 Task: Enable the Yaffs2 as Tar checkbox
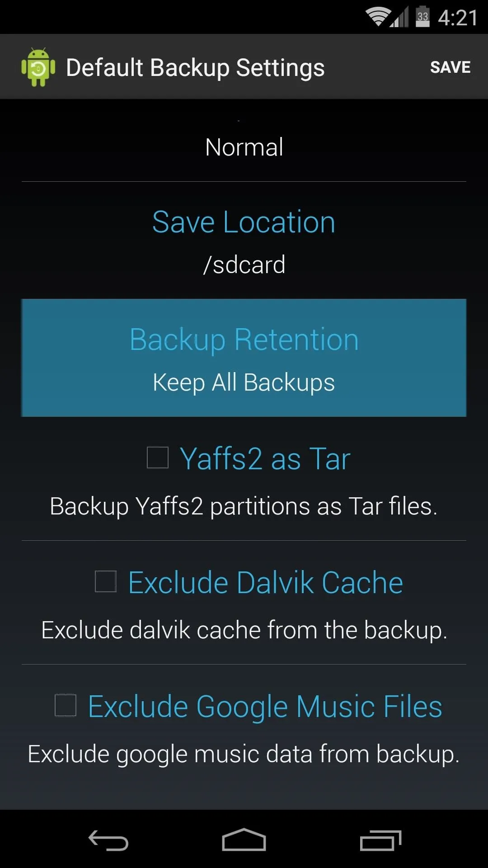click(158, 458)
